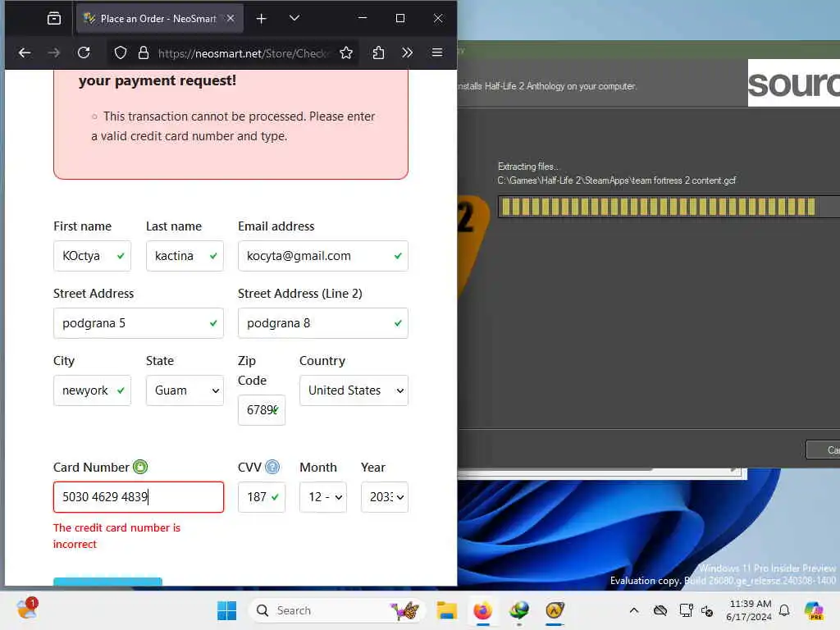
Task: Click the blue submit button below form
Action: 107,582
